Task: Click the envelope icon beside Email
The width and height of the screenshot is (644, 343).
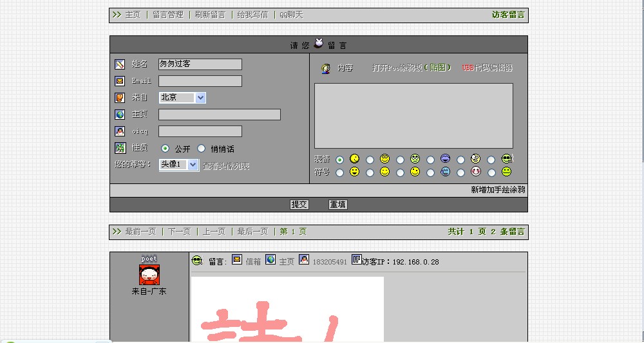Action: point(120,81)
